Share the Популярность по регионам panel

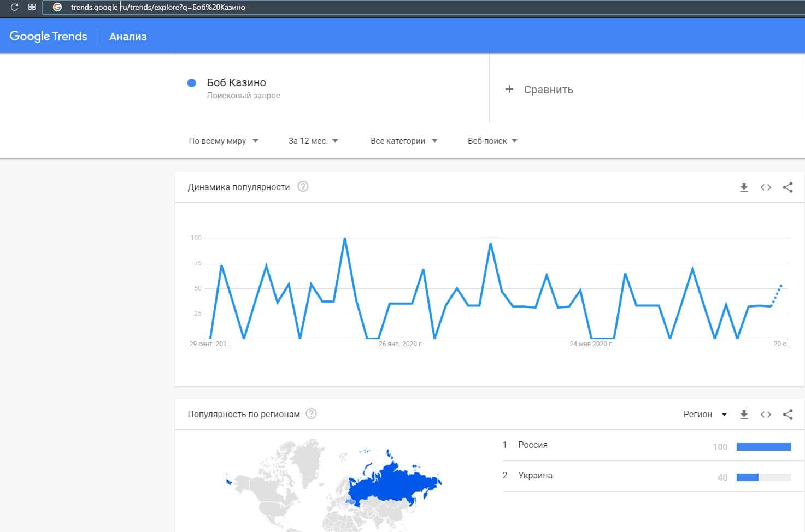click(788, 415)
